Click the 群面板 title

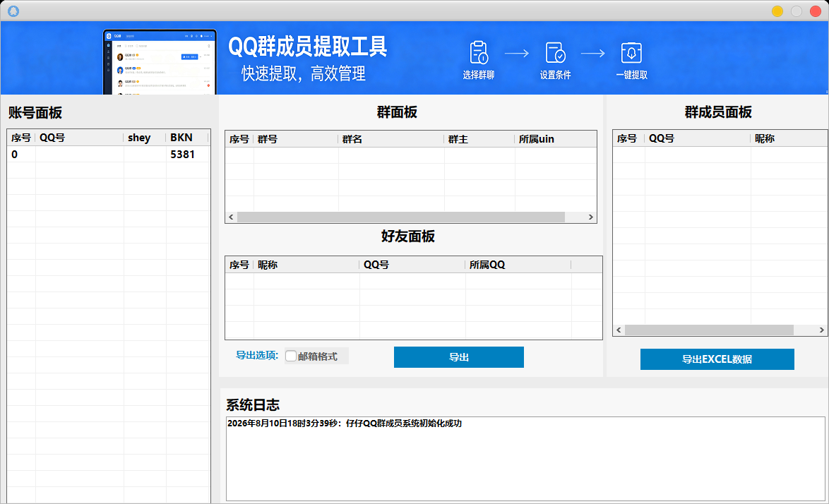(x=397, y=112)
